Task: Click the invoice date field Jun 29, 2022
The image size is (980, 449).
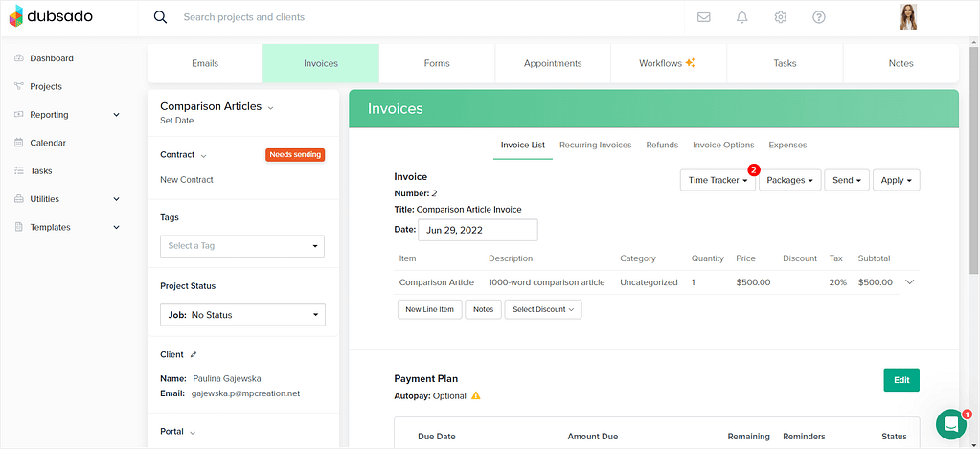Action: click(477, 230)
